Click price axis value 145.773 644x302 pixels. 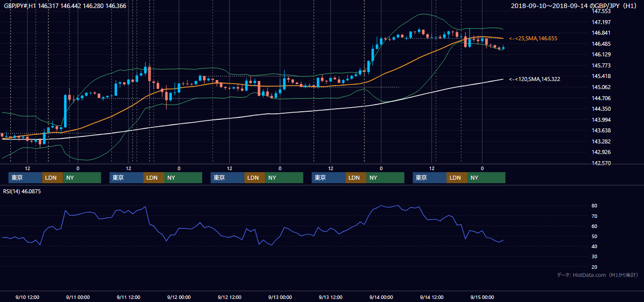(601, 65)
